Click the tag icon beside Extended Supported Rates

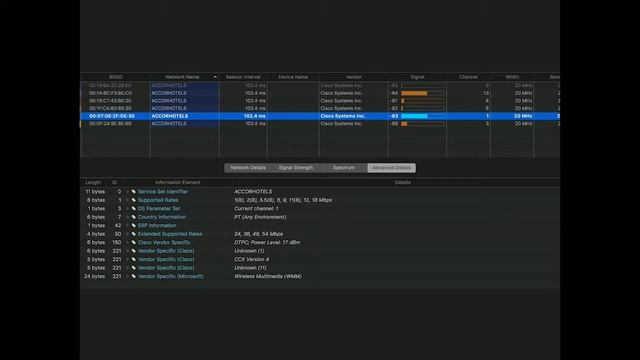pyautogui.click(x=133, y=234)
